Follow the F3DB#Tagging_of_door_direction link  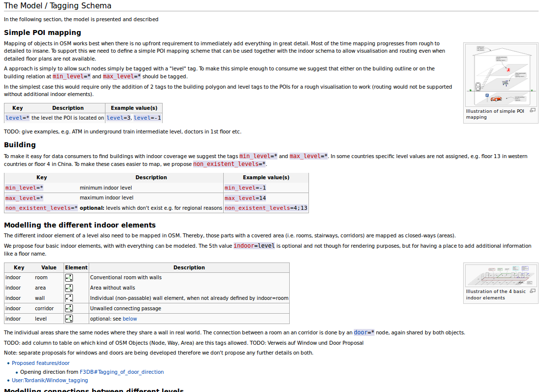tap(122, 372)
